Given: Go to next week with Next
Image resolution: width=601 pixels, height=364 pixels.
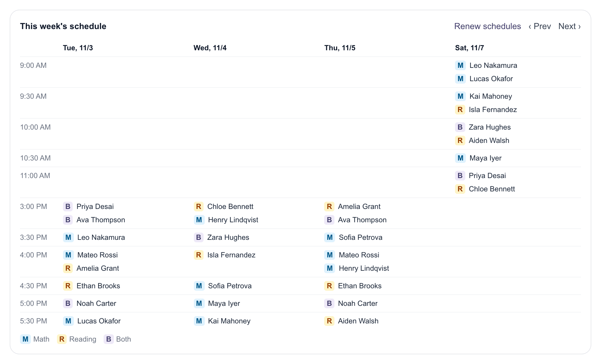Looking at the screenshot, I should [569, 26].
